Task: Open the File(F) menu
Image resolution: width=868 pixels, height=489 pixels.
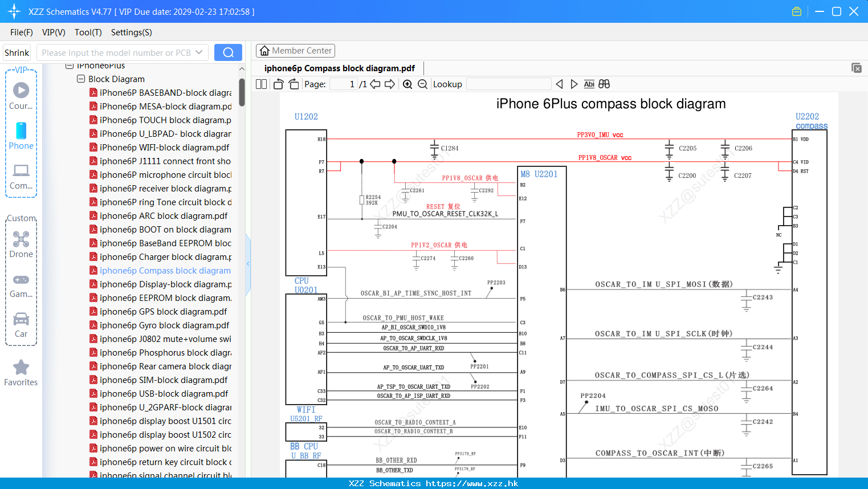Action: point(22,32)
